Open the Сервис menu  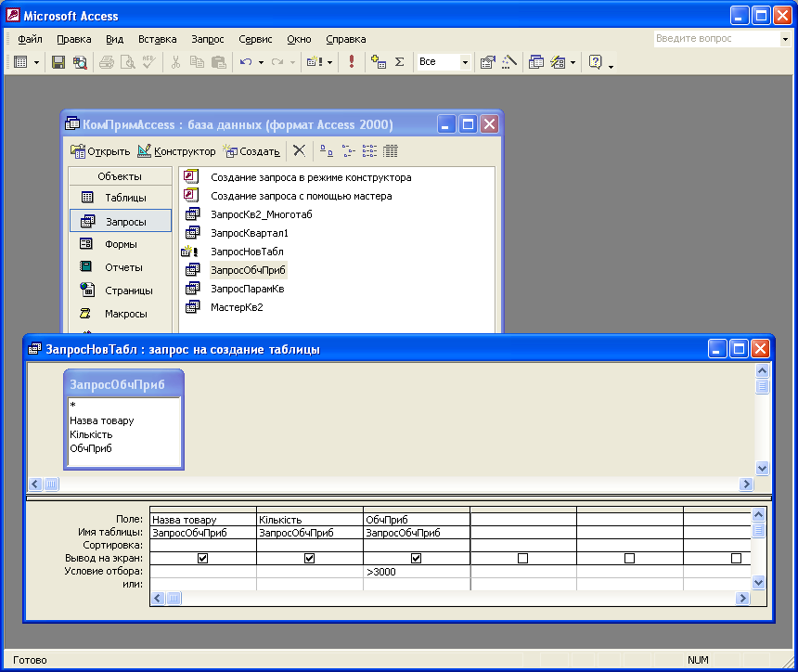255,39
